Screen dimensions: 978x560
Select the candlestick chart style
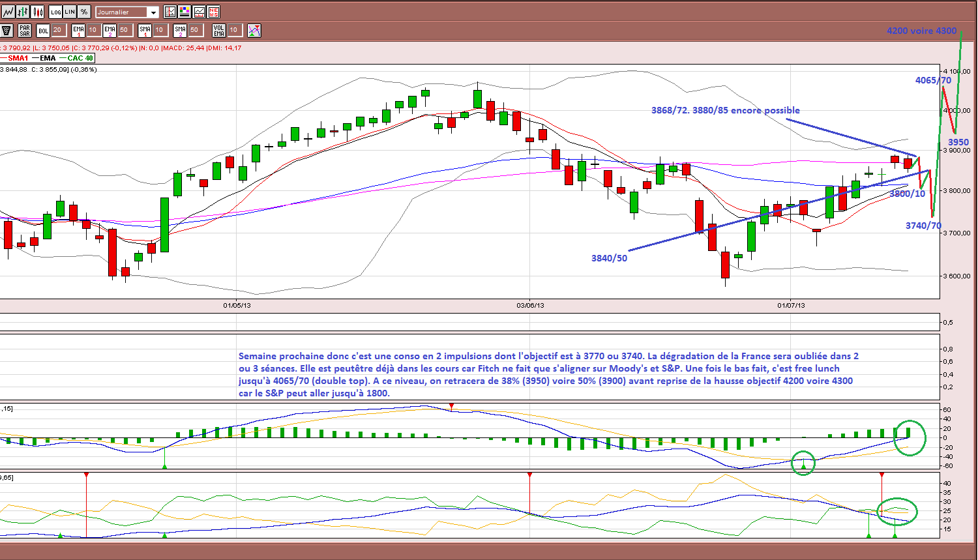coord(37,12)
